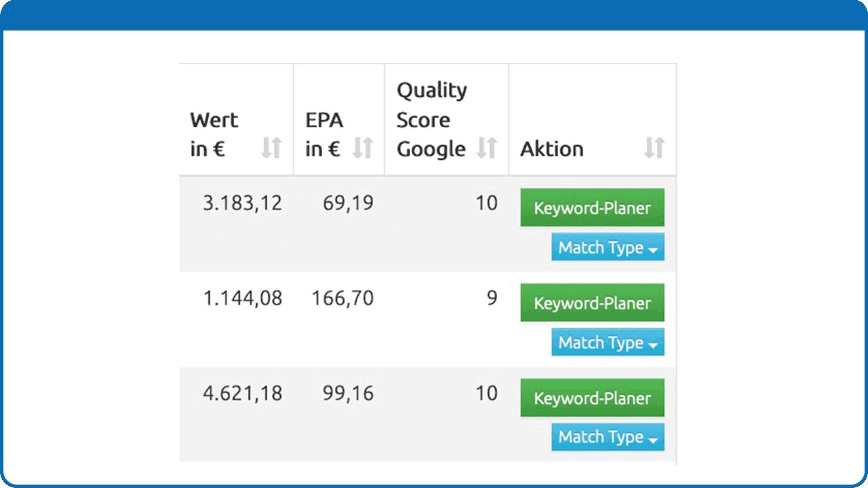
Task: Open Keyword-Planer in the 3.183,12 row
Action: pyautogui.click(x=592, y=207)
